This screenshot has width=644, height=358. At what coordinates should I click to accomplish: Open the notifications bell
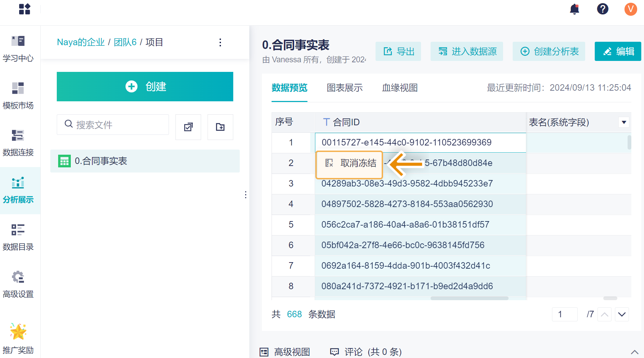coord(575,9)
